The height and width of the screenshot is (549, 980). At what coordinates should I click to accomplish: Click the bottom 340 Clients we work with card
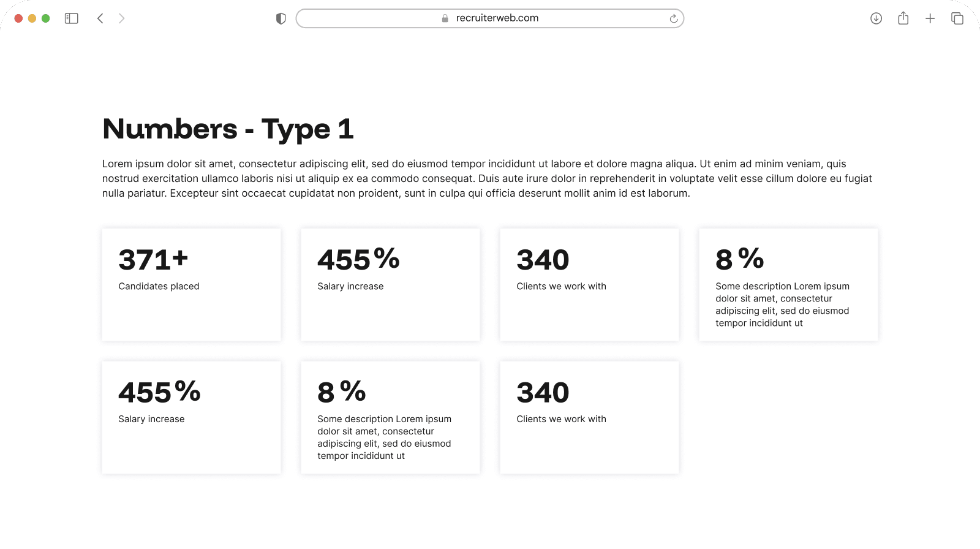(589, 417)
